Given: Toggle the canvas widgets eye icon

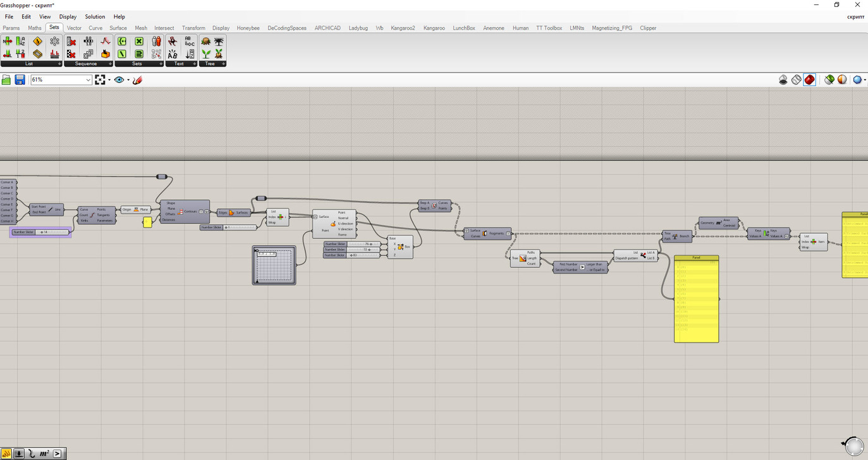Looking at the screenshot, I should 119,80.
